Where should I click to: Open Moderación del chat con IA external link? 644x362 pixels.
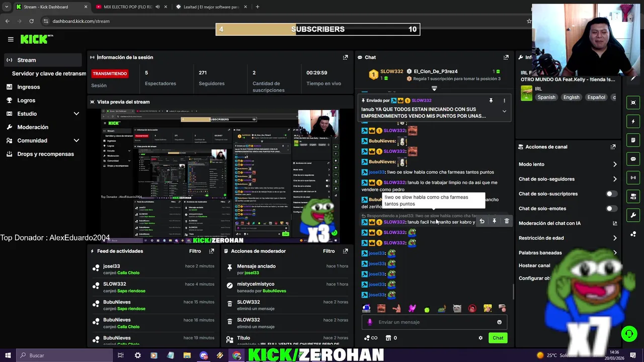tap(615, 223)
